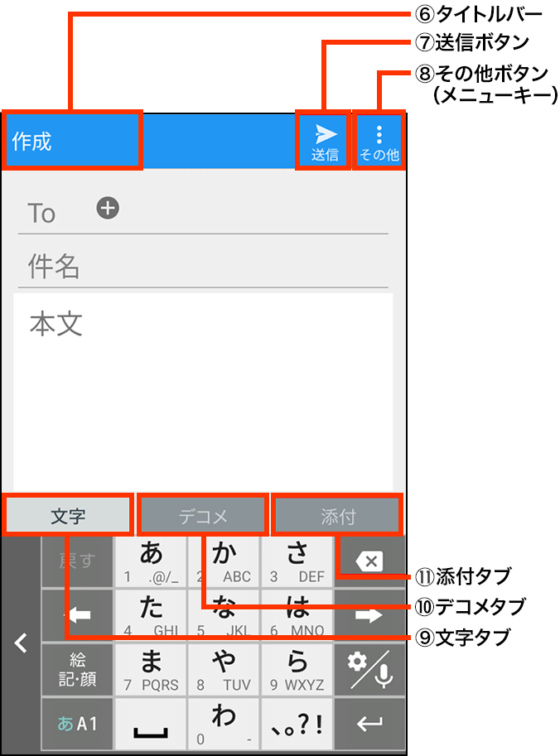The width and height of the screenshot is (560, 756).
Task: Open emoji 絵記・顔 key
Action: (77, 670)
